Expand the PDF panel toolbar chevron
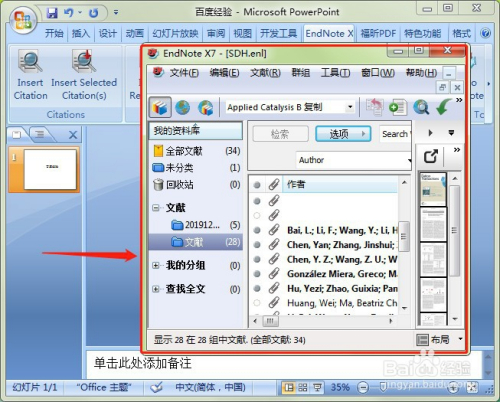The width and height of the screenshot is (500, 402). (457, 150)
